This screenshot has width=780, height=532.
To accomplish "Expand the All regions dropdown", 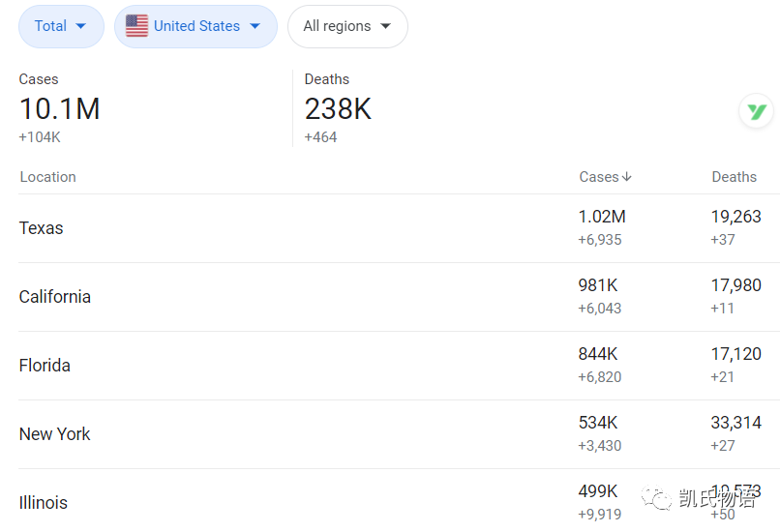I will [347, 26].
